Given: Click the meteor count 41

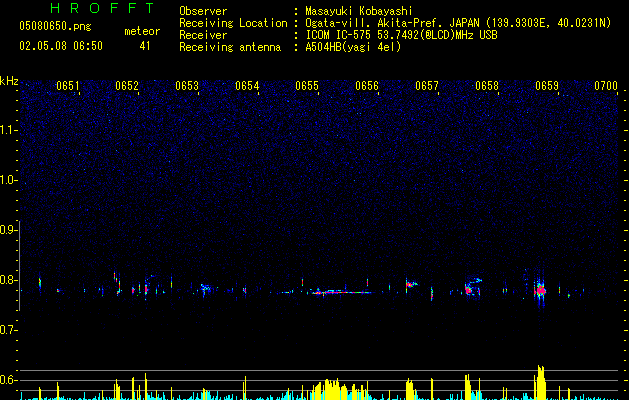Looking at the screenshot, I should click(145, 46).
